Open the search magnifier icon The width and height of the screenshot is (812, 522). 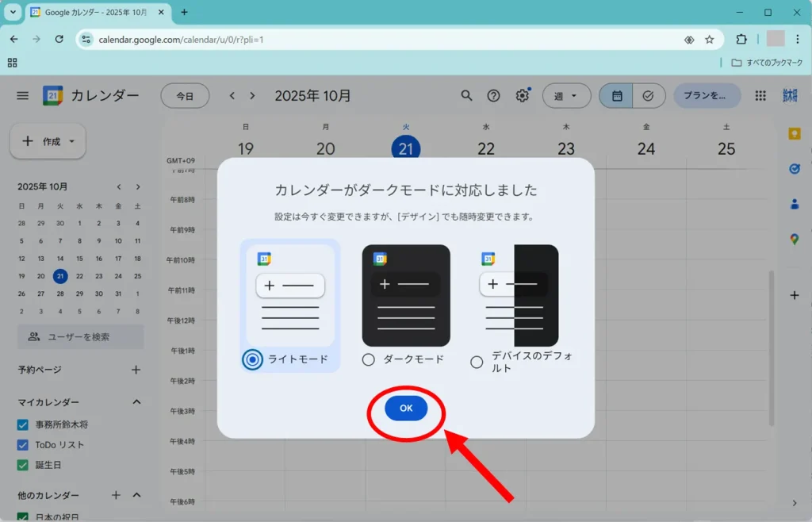tap(466, 95)
